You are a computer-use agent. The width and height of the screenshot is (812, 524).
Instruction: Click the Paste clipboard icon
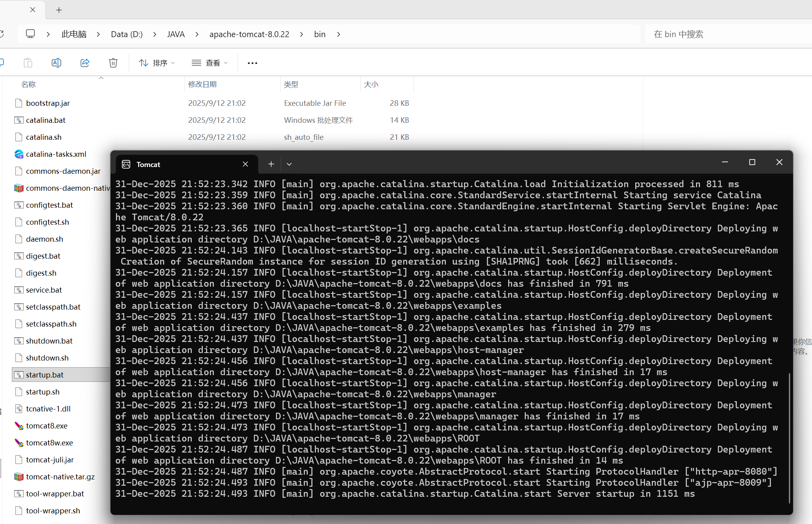tap(28, 63)
